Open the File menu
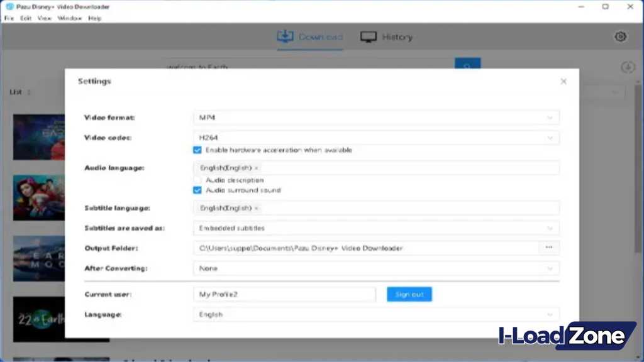This screenshot has width=644, height=362. (x=8, y=18)
